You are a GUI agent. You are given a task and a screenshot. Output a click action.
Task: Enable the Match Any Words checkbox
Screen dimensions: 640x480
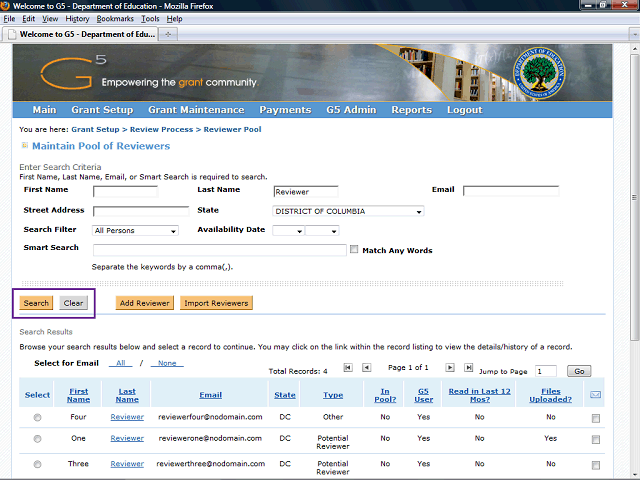coord(354,250)
